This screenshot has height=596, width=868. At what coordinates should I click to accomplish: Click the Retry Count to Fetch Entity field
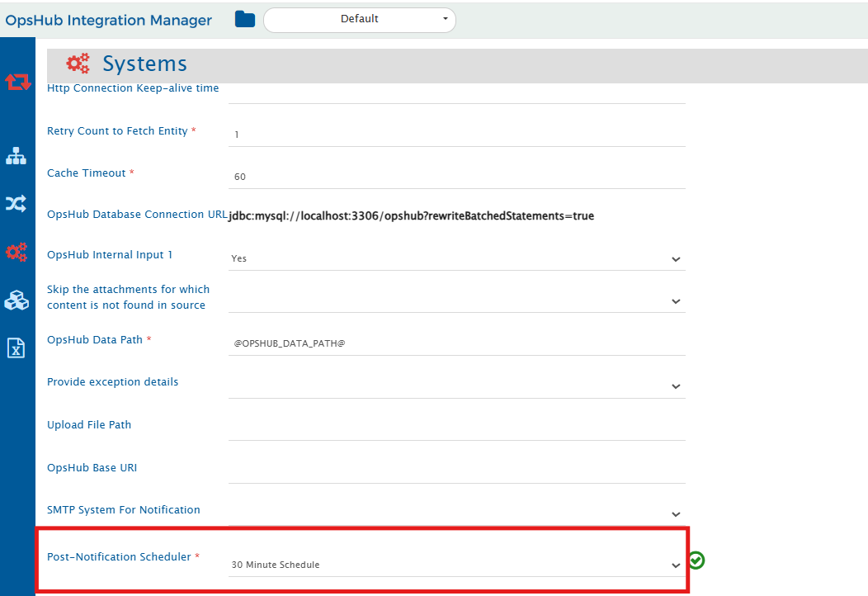tap(456, 134)
